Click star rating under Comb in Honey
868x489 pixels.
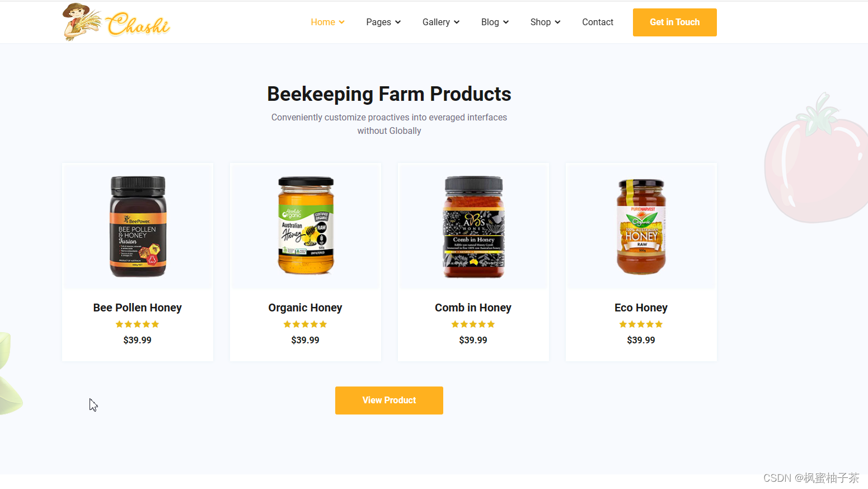click(473, 324)
